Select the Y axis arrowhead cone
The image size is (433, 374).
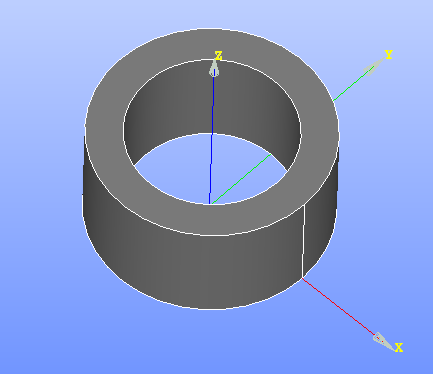pos(374,66)
